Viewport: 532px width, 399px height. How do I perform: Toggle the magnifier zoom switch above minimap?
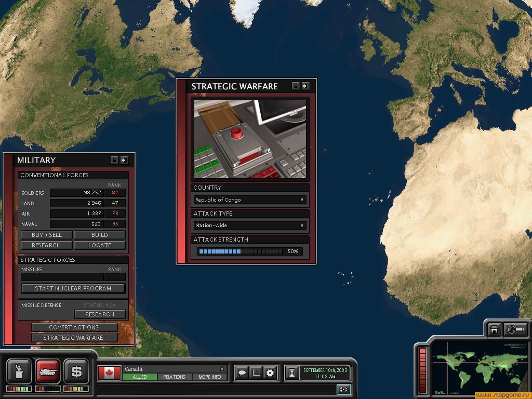516,329
